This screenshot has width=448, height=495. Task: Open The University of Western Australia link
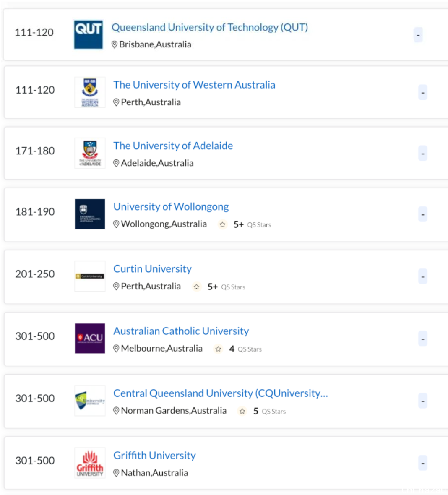pos(194,85)
